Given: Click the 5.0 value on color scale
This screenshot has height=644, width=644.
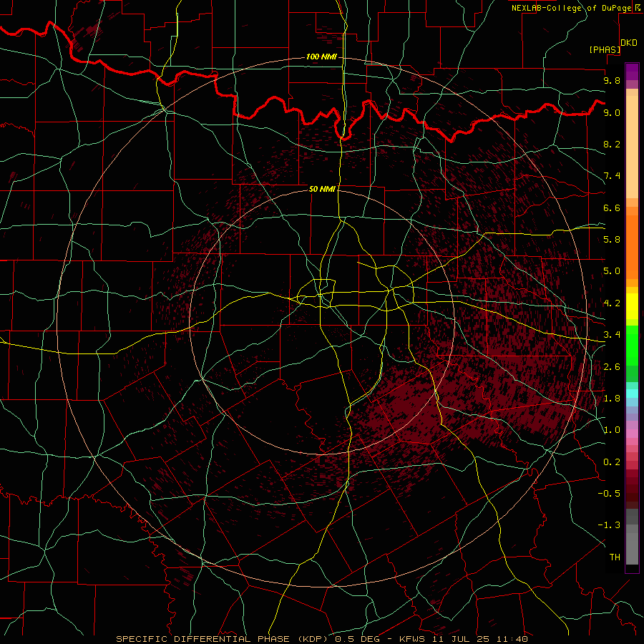Looking at the screenshot, I should pos(612,271).
